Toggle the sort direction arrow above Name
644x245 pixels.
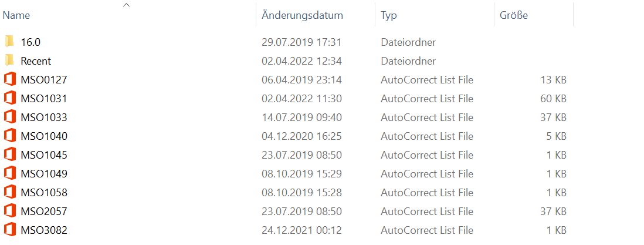pyautogui.click(x=127, y=5)
